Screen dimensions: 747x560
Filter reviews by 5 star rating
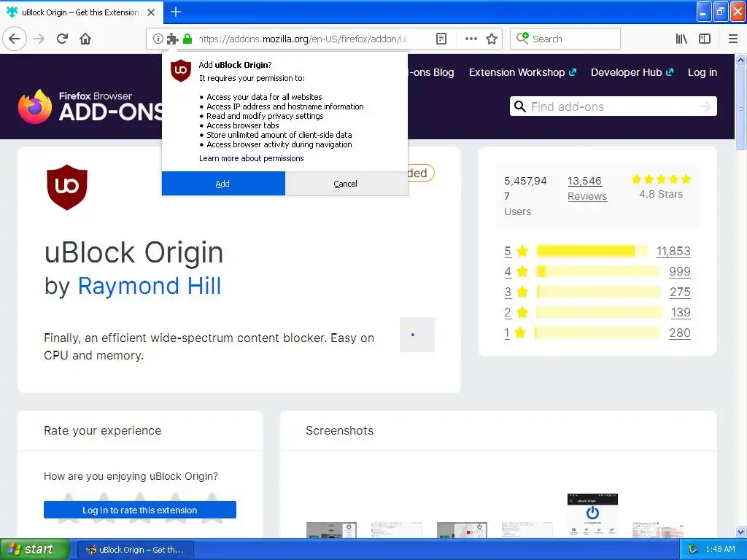point(516,251)
